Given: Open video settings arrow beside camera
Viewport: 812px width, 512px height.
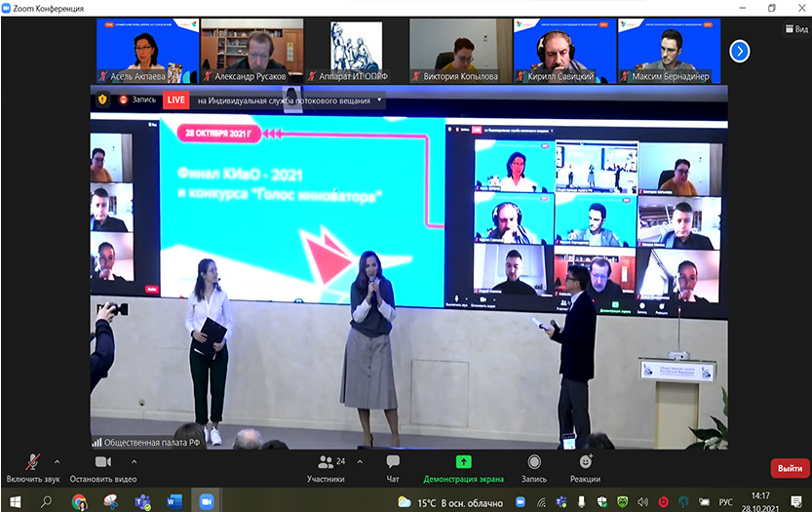Looking at the screenshot, I should (x=134, y=461).
